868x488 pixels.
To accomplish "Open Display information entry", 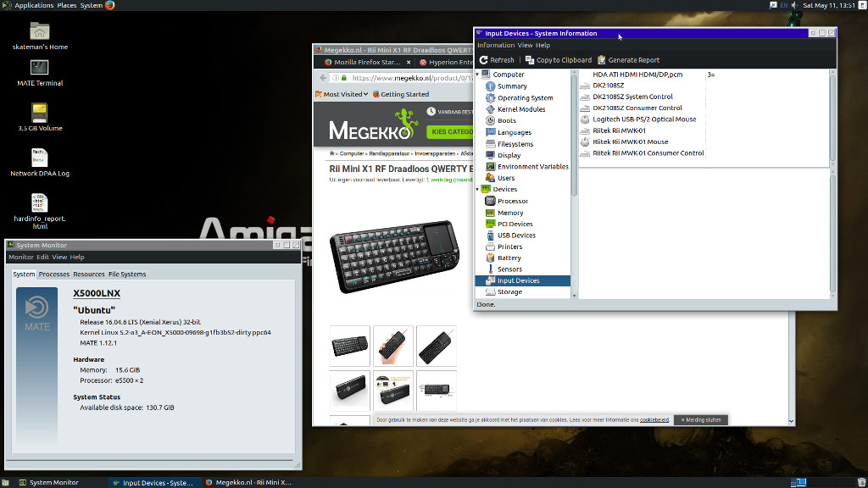I will [x=509, y=156].
